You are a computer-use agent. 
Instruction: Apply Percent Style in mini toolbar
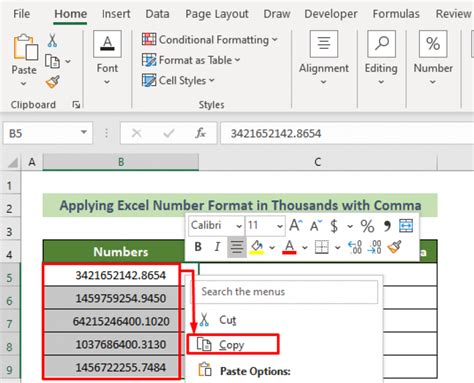367,226
